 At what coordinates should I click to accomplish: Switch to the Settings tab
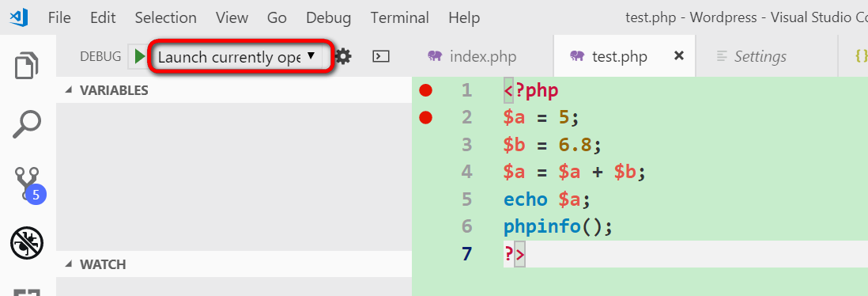click(x=752, y=56)
